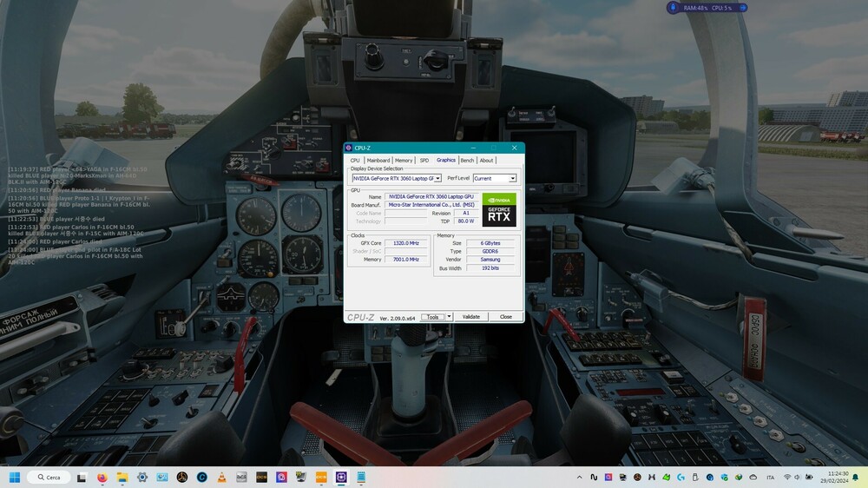Click the arrow icon on the RAM/CPU overlay

coord(743,8)
